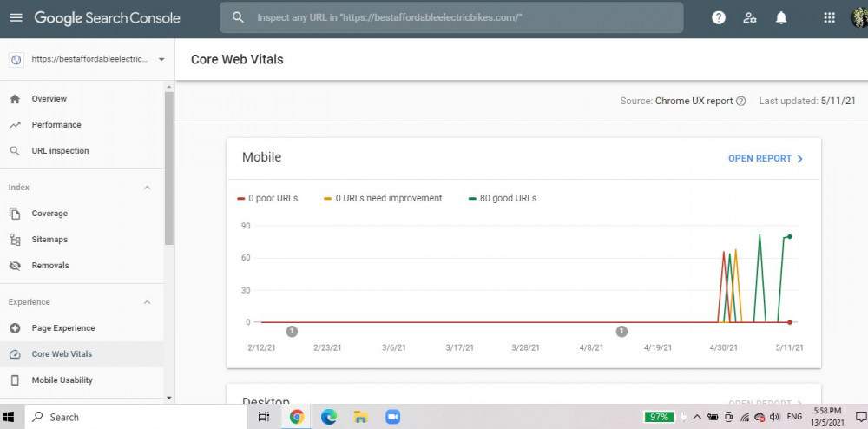Launch Zoom from the taskbar

[x=391, y=417]
